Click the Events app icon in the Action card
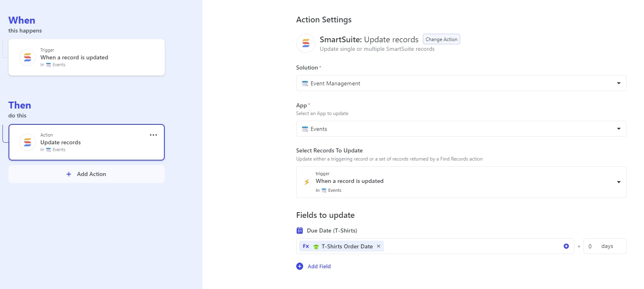The width and height of the screenshot is (644, 289). pyautogui.click(x=49, y=150)
